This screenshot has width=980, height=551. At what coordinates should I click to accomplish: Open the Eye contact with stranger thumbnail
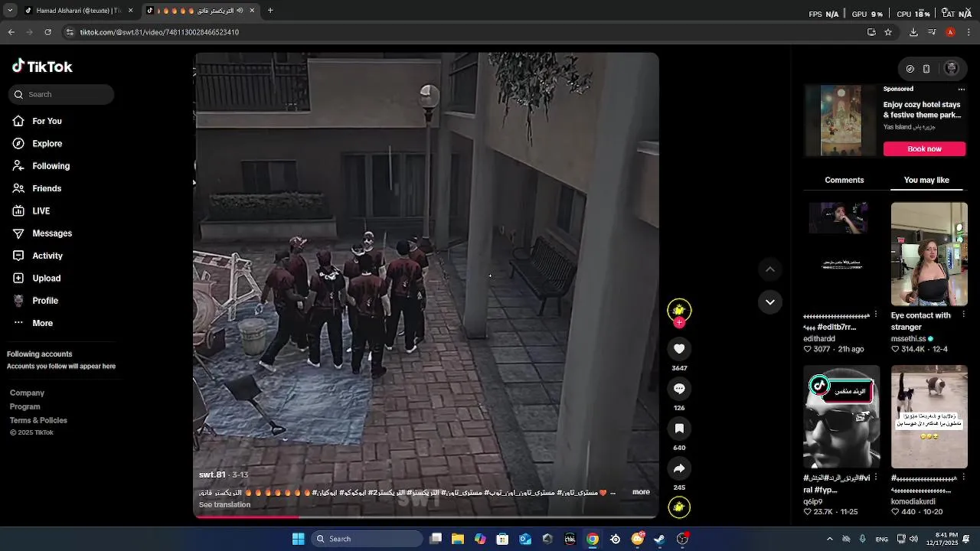tap(929, 254)
